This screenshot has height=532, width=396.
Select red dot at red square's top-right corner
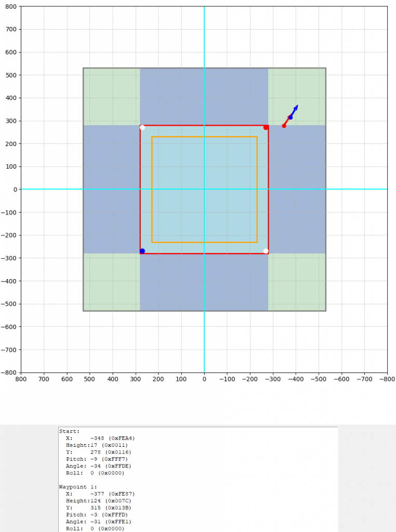[266, 127]
